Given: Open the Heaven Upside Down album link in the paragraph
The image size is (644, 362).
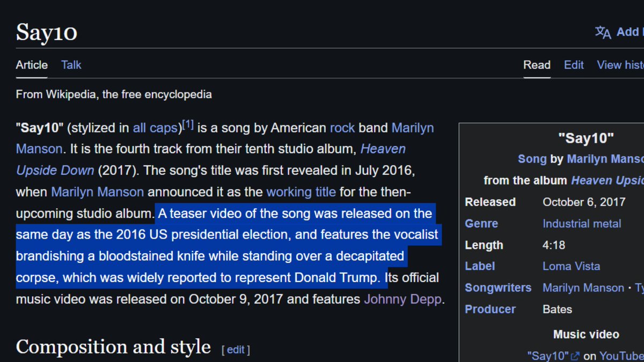Looking at the screenshot, I should pos(383,149).
